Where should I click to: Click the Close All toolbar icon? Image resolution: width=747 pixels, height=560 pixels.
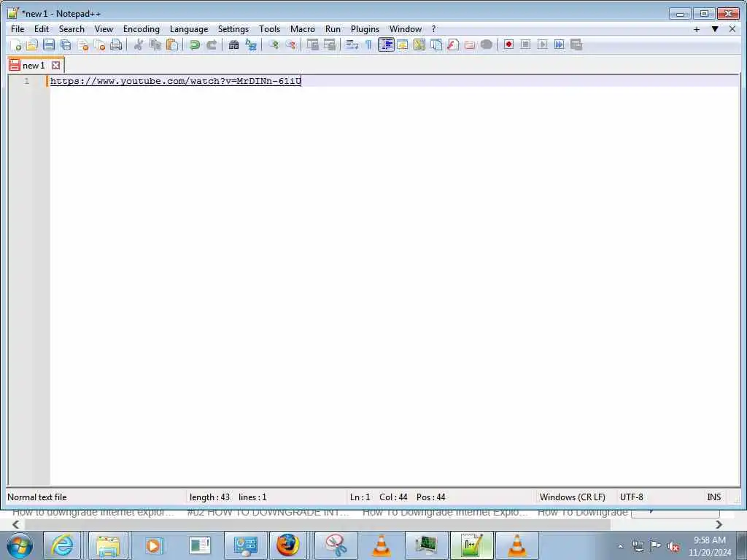tap(99, 44)
